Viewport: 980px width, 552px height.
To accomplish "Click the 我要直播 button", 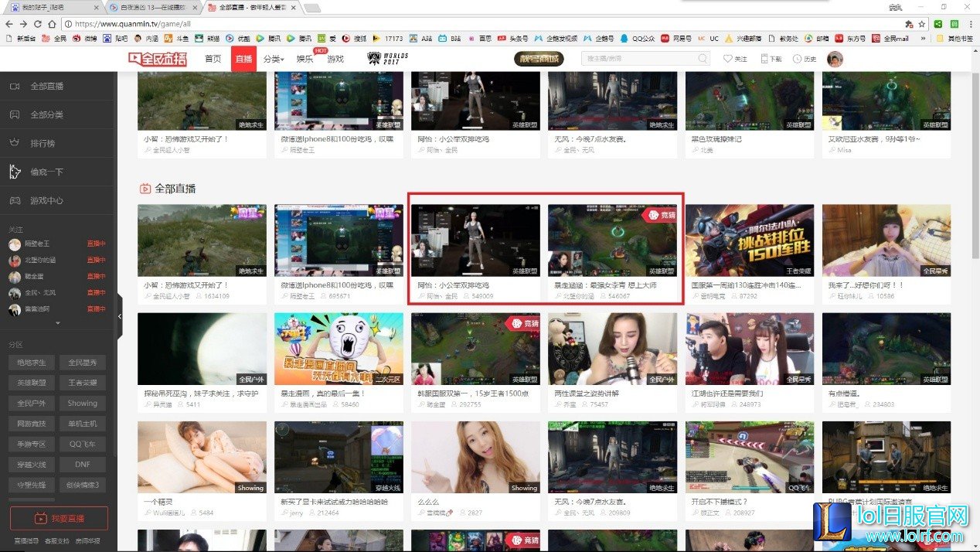I will 59,518.
